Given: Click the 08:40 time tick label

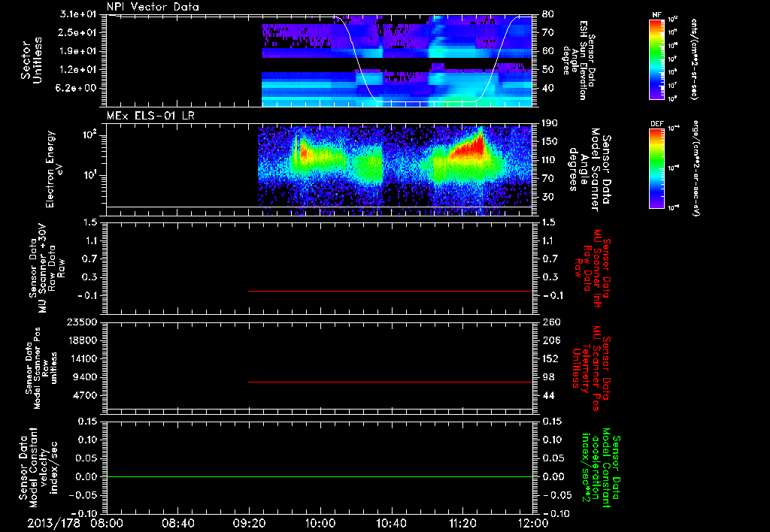Looking at the screenshot, I should (x=177, y=523).
